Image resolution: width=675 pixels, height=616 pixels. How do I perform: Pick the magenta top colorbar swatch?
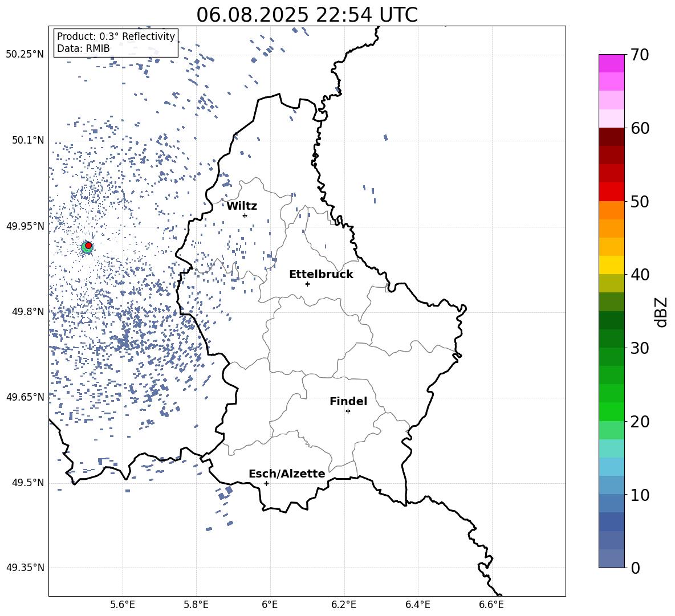tap(612, 63)
